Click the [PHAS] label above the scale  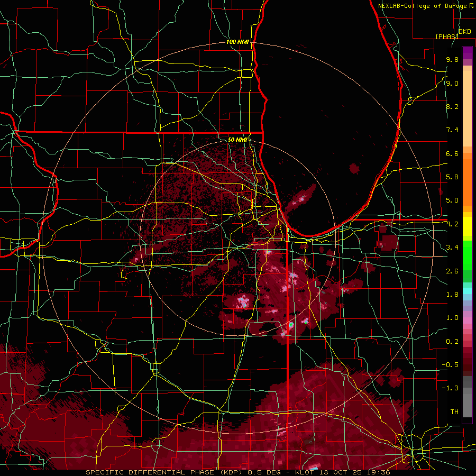tap(447, 36)
